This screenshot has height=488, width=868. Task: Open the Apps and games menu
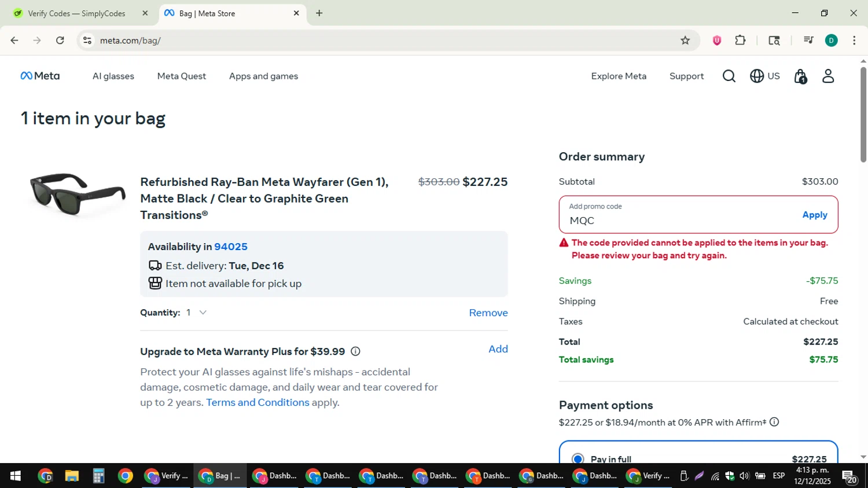pos(263,76)
